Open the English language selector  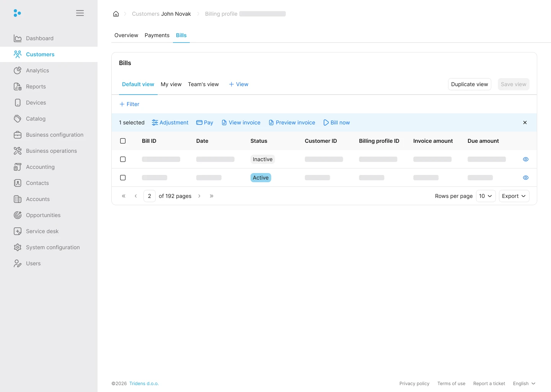[524, 383]
